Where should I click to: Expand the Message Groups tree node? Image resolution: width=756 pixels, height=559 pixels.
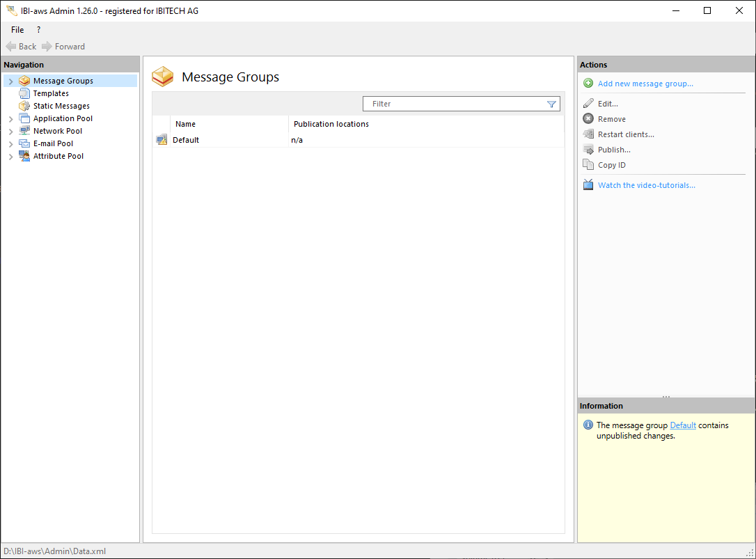(10, 81)
